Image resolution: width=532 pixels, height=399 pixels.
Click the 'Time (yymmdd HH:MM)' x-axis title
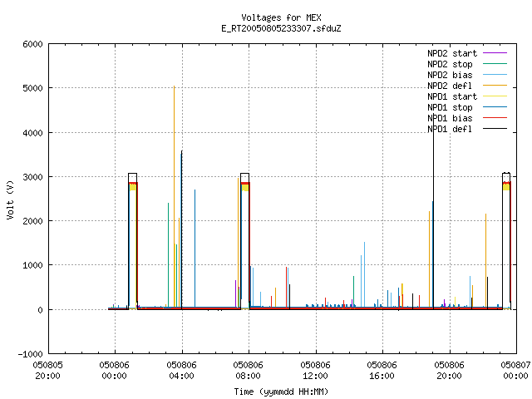(x=281, y=392)
